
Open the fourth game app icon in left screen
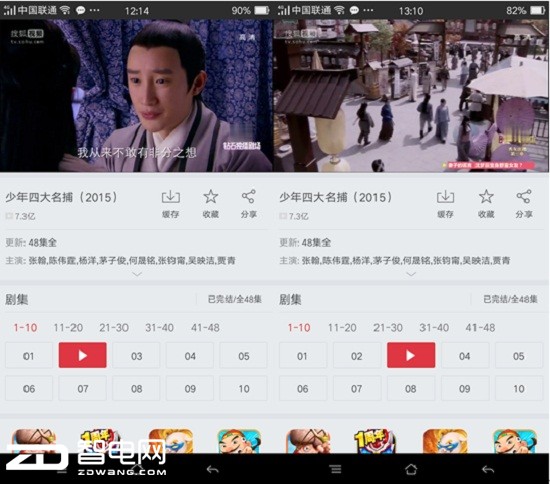point(239,441)
